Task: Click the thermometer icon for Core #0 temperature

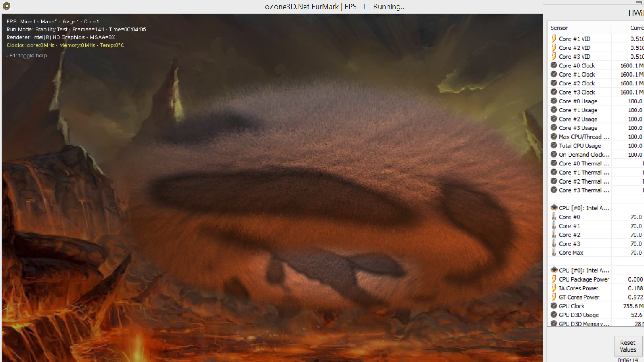Action: [554, 217]
